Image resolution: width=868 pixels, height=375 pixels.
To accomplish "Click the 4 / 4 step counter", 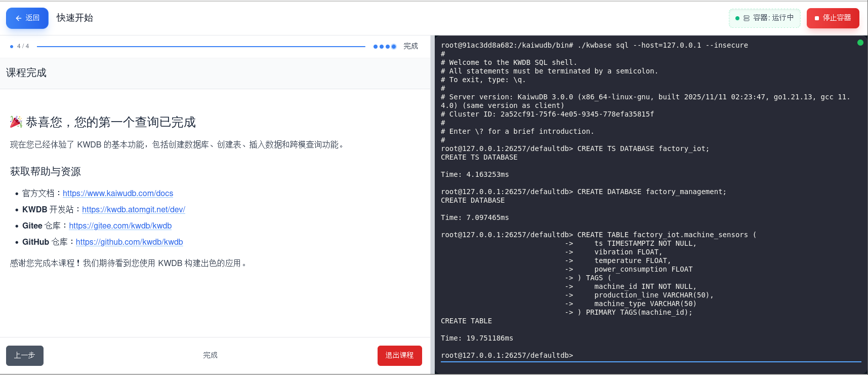I will click(x=23, y=46).
